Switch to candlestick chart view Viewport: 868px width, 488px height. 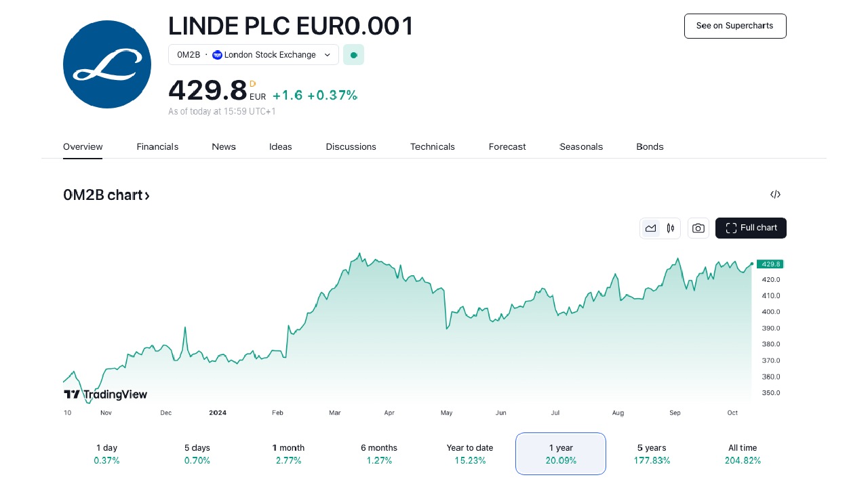[670, 228]
